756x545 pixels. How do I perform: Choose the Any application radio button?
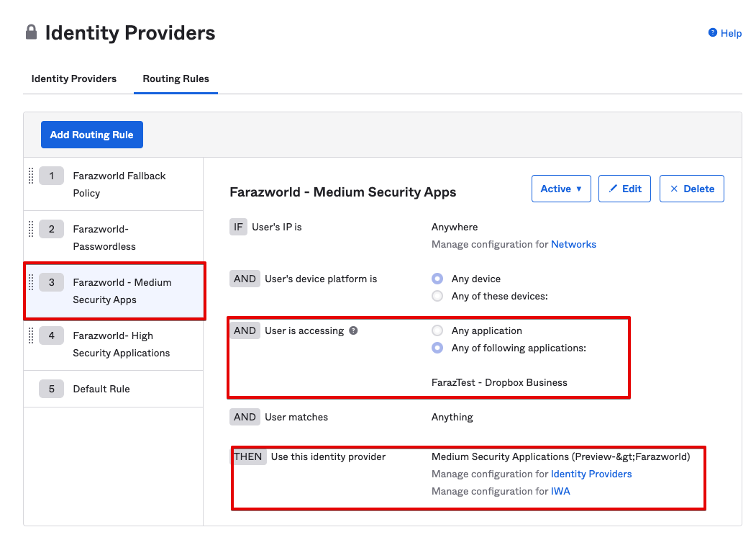tap(437, 330)
